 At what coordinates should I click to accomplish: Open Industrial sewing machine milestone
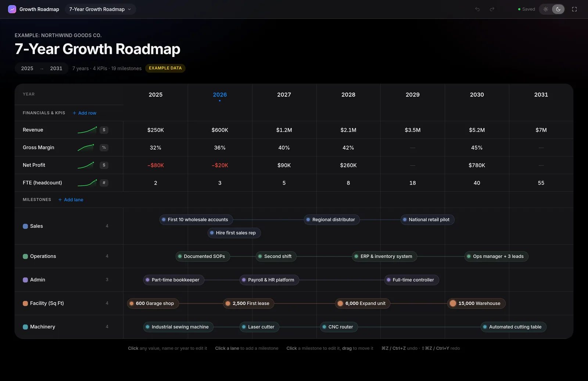(178, 327)
